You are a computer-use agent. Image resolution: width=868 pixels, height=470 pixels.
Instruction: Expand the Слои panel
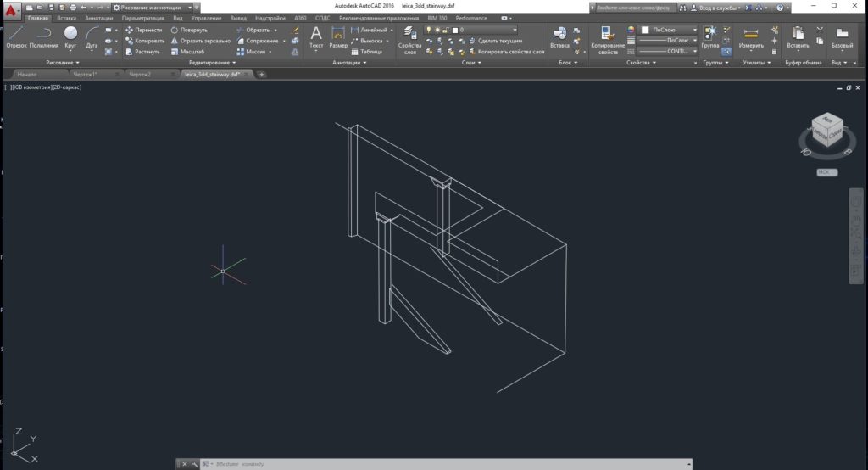(x=471, y=63)
